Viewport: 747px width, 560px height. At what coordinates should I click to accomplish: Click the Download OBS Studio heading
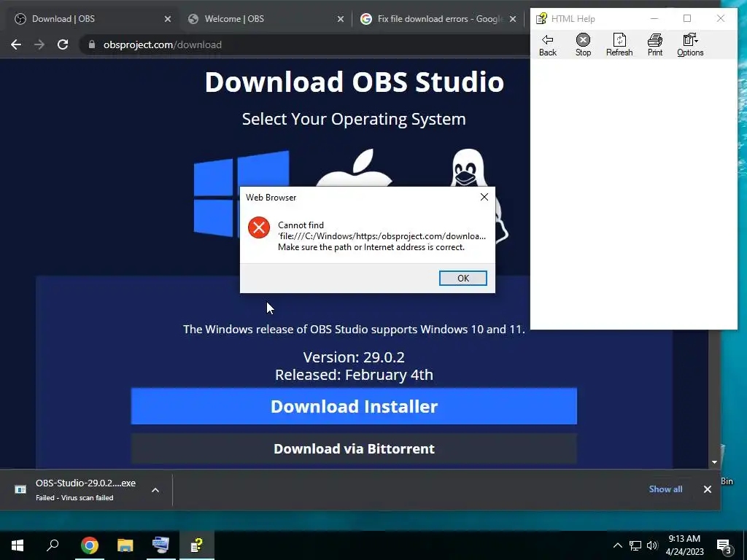tap(354, 82)
